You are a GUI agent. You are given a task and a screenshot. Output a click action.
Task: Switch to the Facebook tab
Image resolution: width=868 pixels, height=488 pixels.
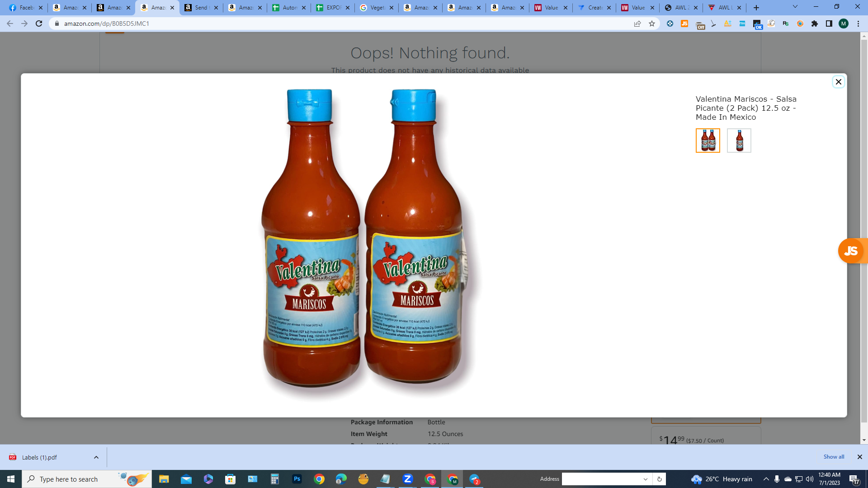(26, 8)
